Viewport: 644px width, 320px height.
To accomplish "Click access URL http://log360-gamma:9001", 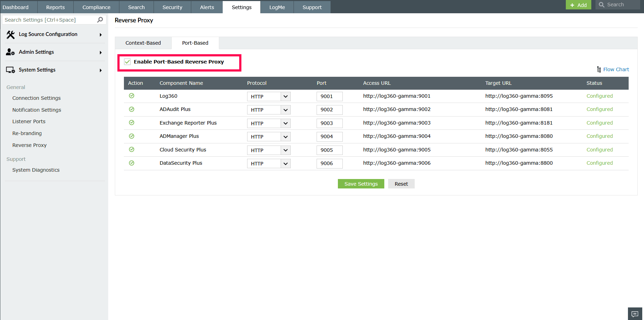I will coord(397,96).
